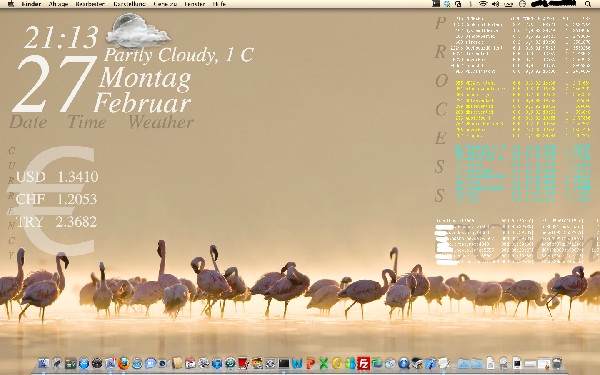Open the yellow circle app in Dock
This screenshot has height=375, width=600.
click(x=337, y=363)
